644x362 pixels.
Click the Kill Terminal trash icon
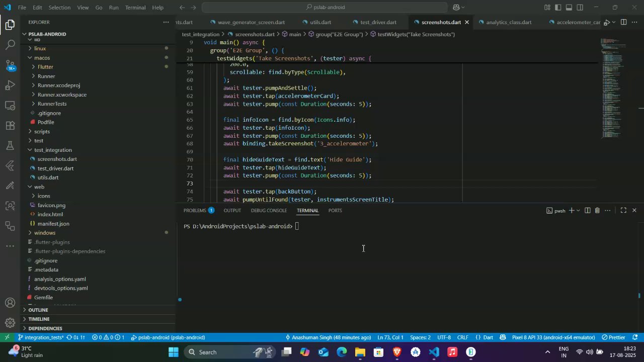(597, 211)
